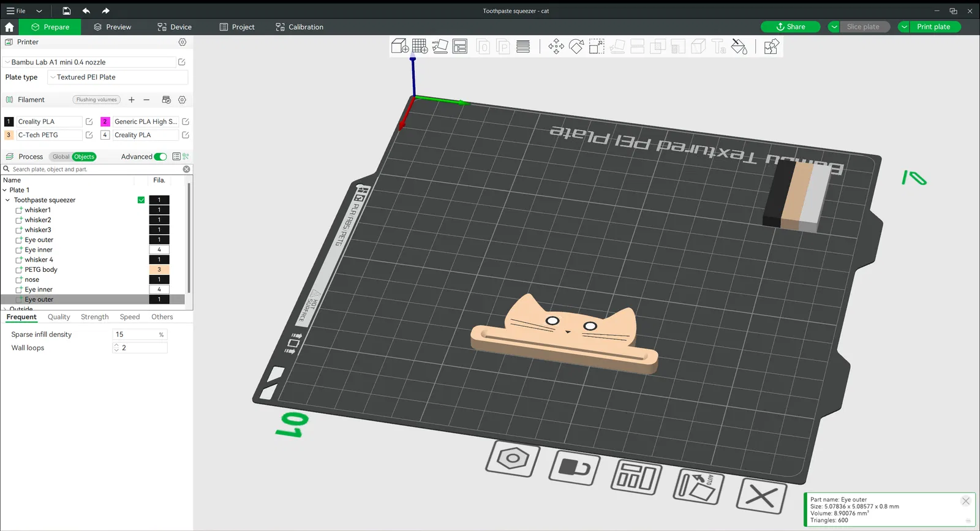Image resolution: width=980 pixels, height=531 pixels.
Task: Activate the Move tool
Action: [x=556, y=47]
